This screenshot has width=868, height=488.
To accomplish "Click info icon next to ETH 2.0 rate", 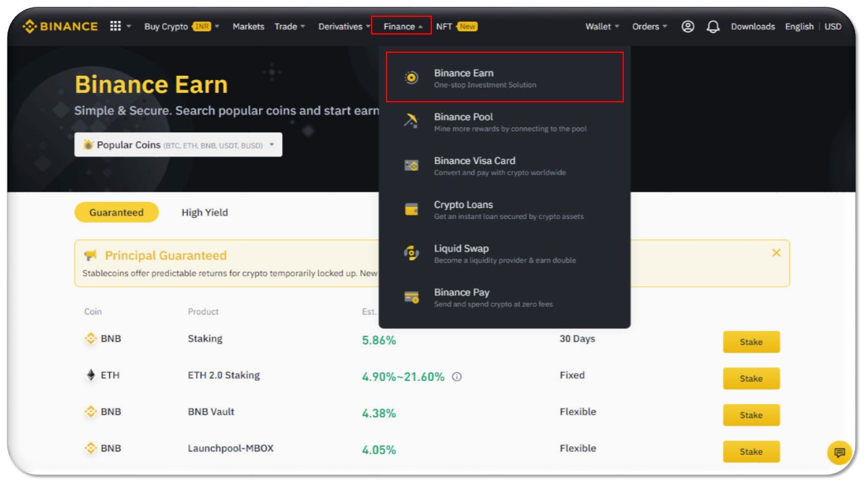I will [456, 377].
